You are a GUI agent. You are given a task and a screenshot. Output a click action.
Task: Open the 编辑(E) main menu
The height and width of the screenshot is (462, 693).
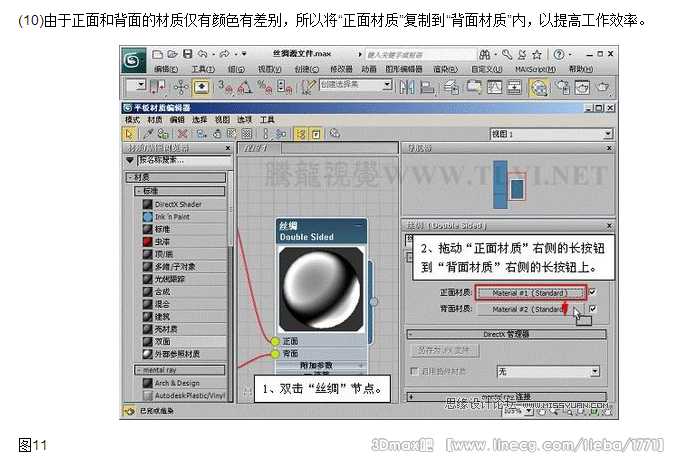166,69
